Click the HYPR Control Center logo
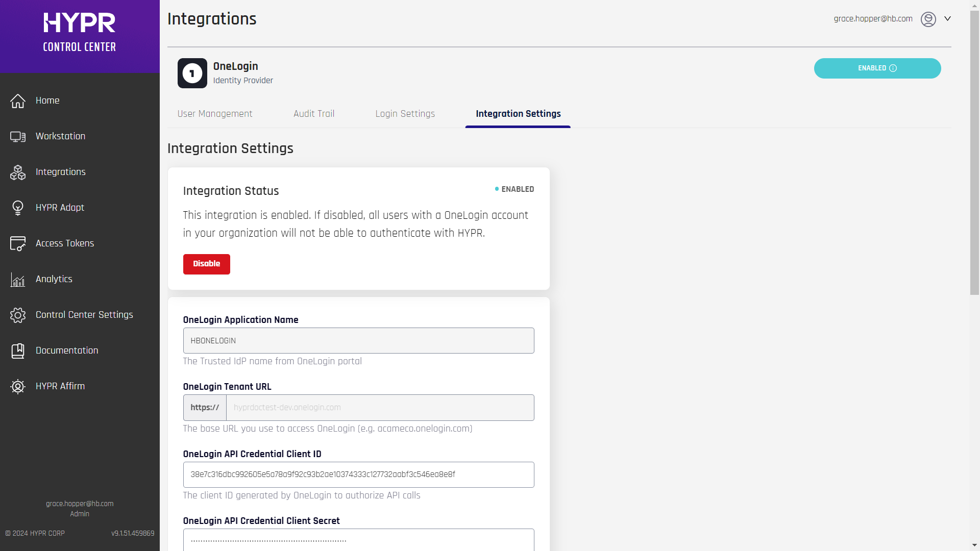This screenshot has width=980, height=551. pyautogui.click(x=80, y=33)
